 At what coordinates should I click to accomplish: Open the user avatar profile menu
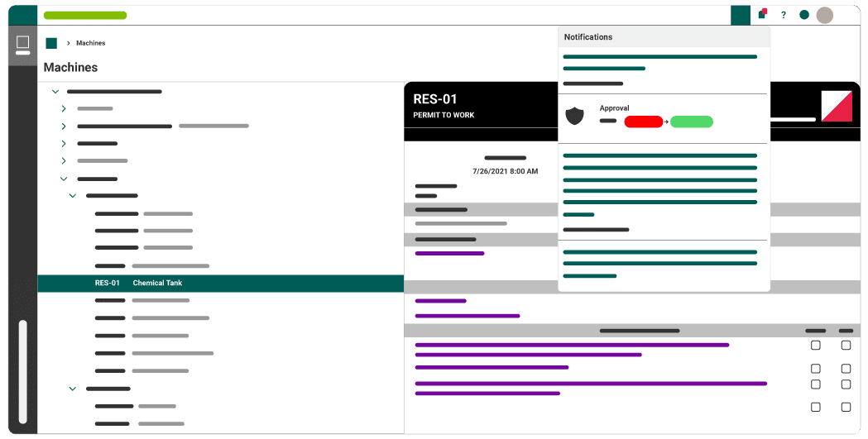coord(824,15)
